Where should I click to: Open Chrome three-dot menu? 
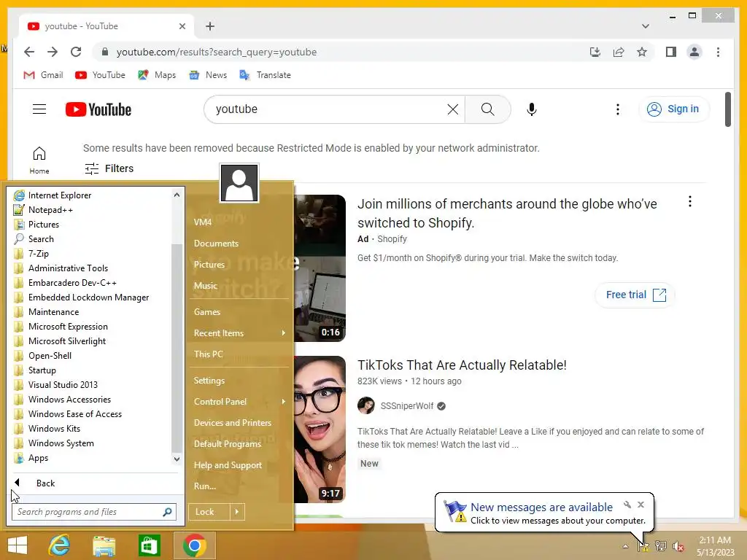coord(718,52)
